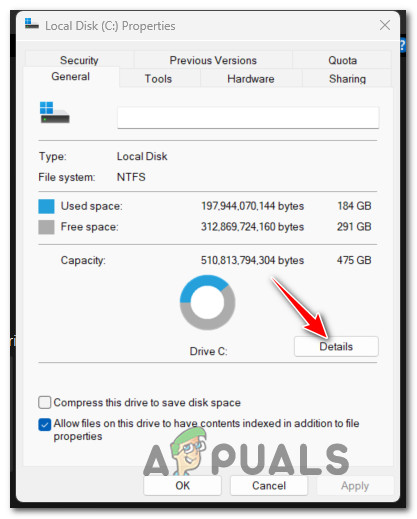Open the Hardware tab
This screenshot has height=519, width=417.
[251, 79]
